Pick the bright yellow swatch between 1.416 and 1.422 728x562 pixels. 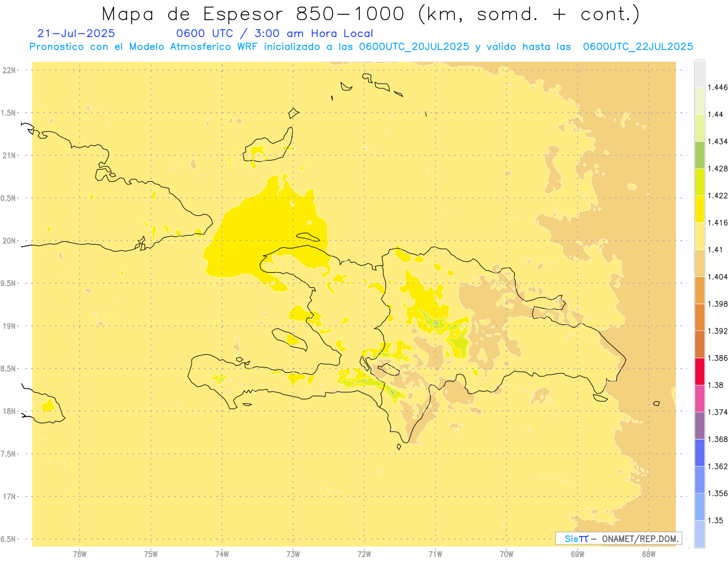(699, 209)
